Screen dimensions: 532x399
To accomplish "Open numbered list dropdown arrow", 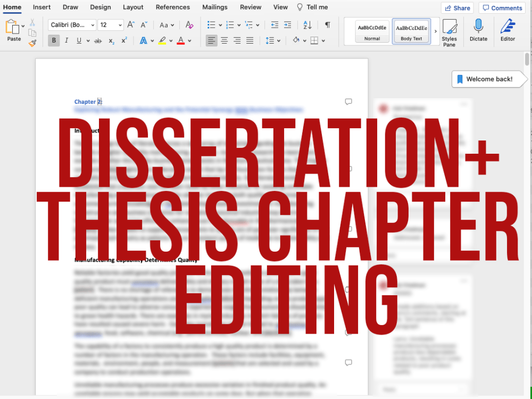I will click(239, 25).
